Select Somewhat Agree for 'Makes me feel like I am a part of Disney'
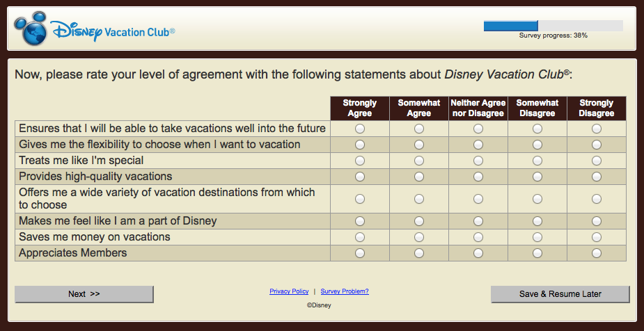Image resolution: width=644 pixels, height=331 pixels. (x=419, y=221)
